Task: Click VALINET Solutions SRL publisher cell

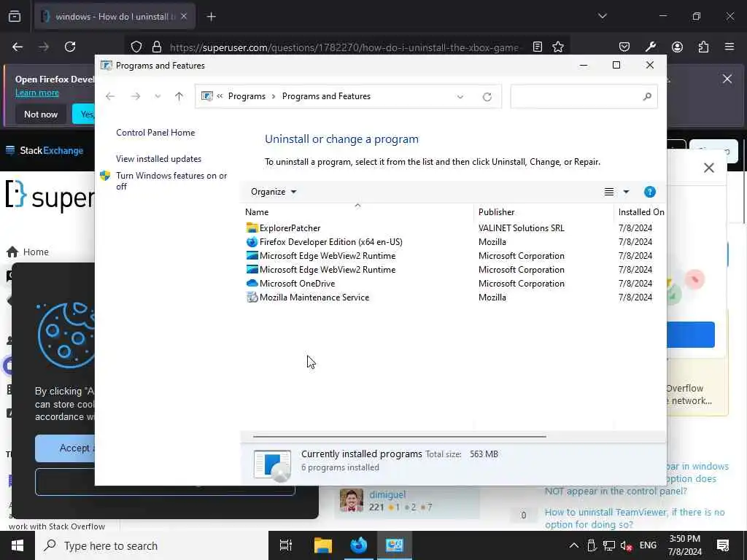Action: point(521,227)
